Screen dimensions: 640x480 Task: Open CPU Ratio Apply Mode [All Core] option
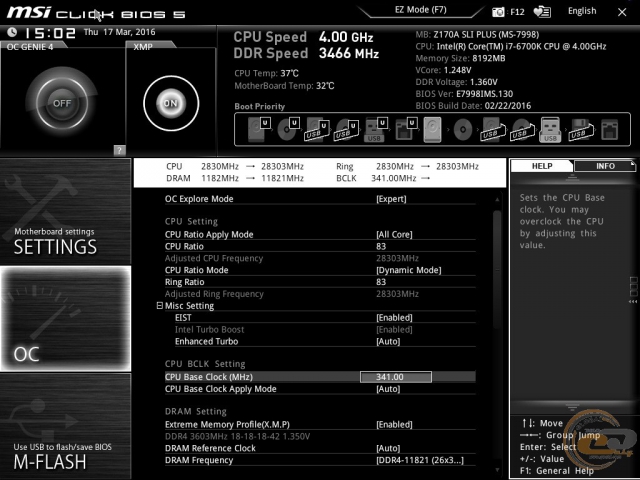pyautogui.click(x=320, y=234)
